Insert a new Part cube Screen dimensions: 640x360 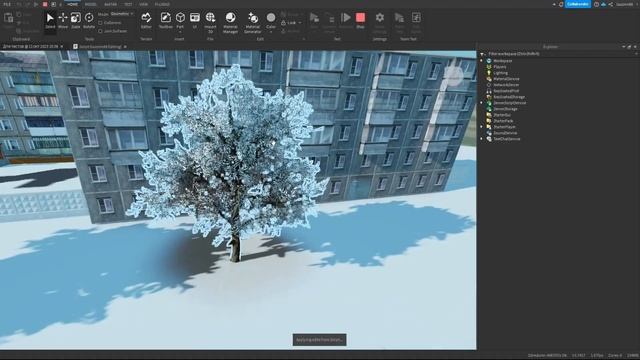[180, 17]
